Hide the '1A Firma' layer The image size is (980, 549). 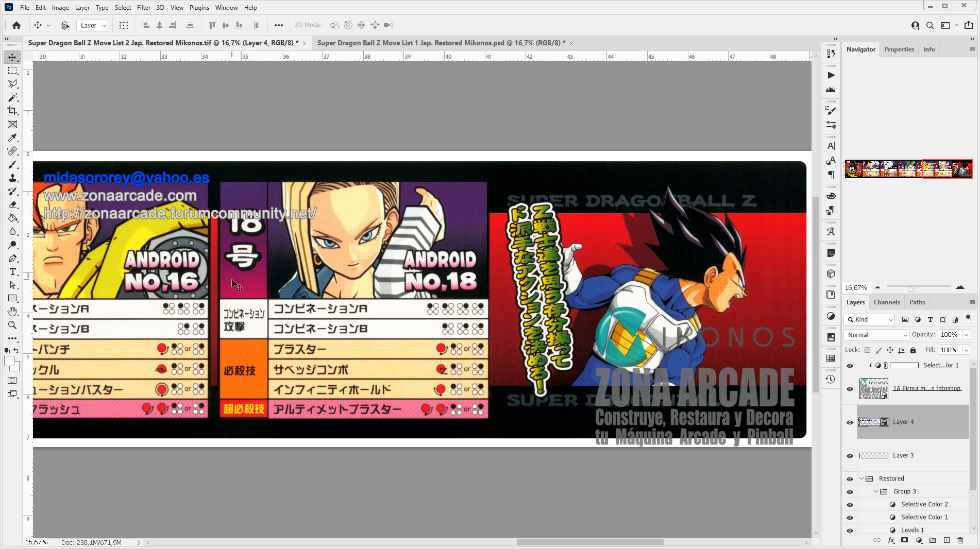click(850, 389)
